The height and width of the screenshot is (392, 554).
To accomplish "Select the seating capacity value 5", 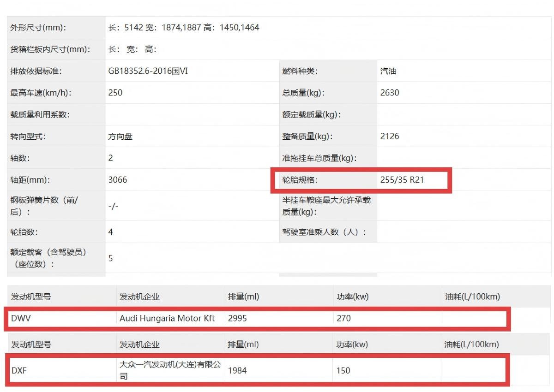I will 110,258.
